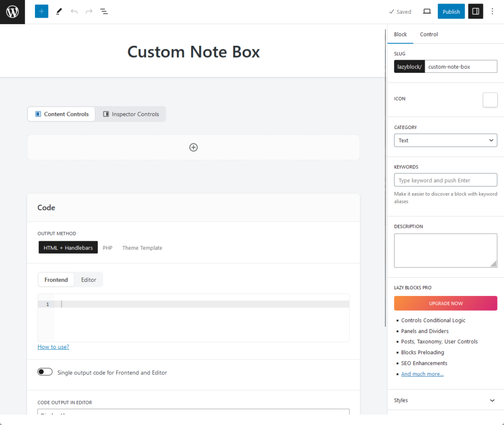504x425 pixels.
Task: Undo the last change
Action: (74, 12)
